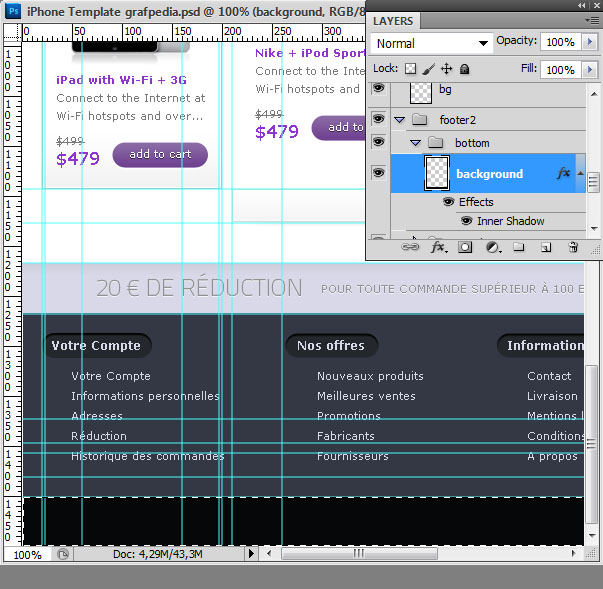Delete layer using trash icon
This screenshot has width=603, height=589.
point(573,247)
